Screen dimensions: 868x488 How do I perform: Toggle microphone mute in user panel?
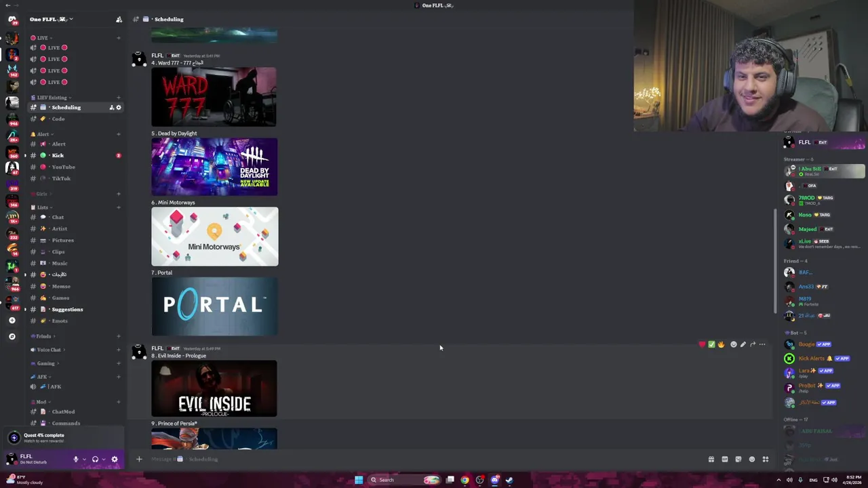point(76,459)
